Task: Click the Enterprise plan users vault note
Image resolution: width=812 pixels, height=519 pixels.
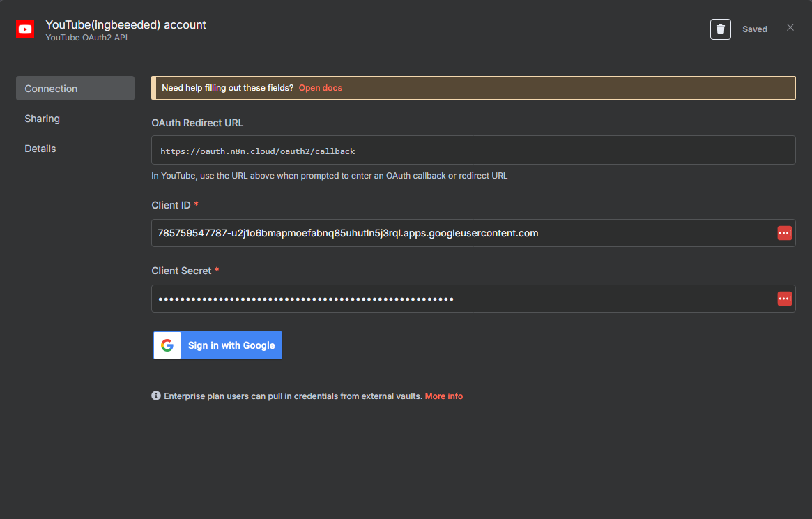Action: click(x=293, y=396)
